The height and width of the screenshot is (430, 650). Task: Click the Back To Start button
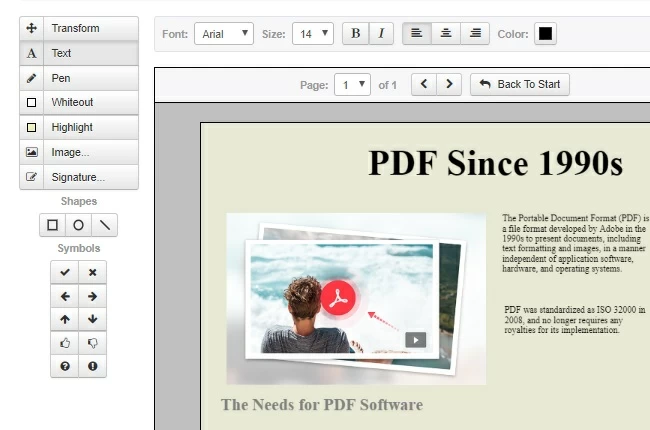click(x=520, y=85)
